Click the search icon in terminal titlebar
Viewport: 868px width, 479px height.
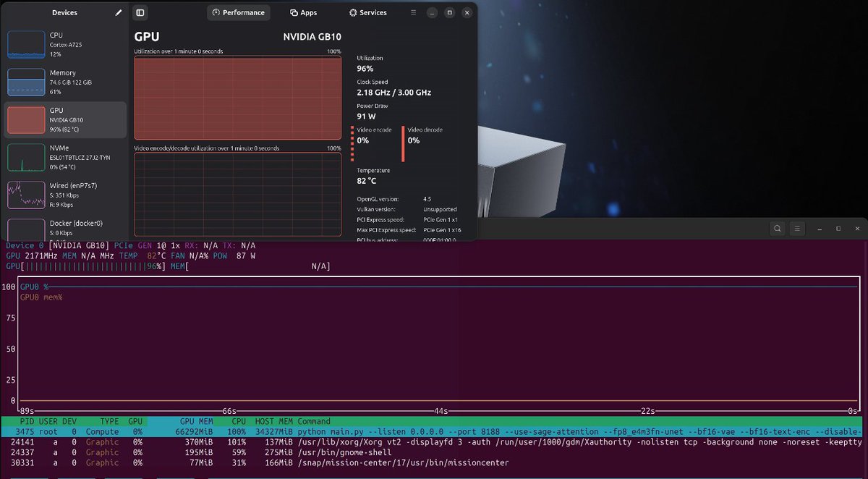pos(777,229)
